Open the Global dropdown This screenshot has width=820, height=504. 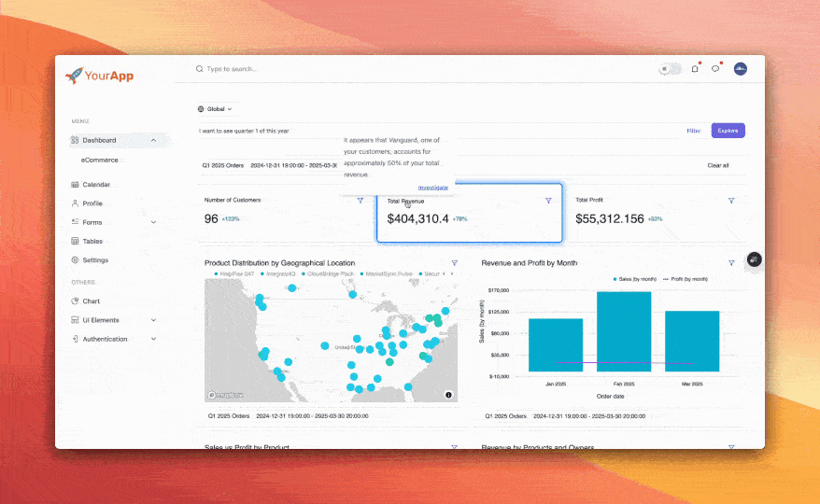click(x=216, y=109)
